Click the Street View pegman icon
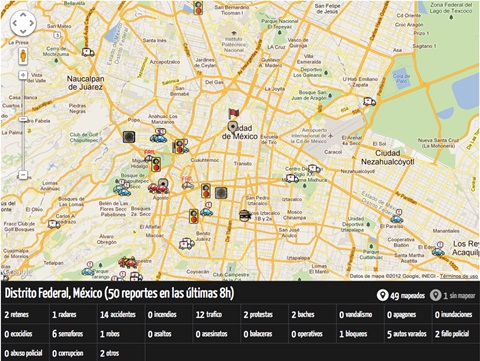 point(23,56)
